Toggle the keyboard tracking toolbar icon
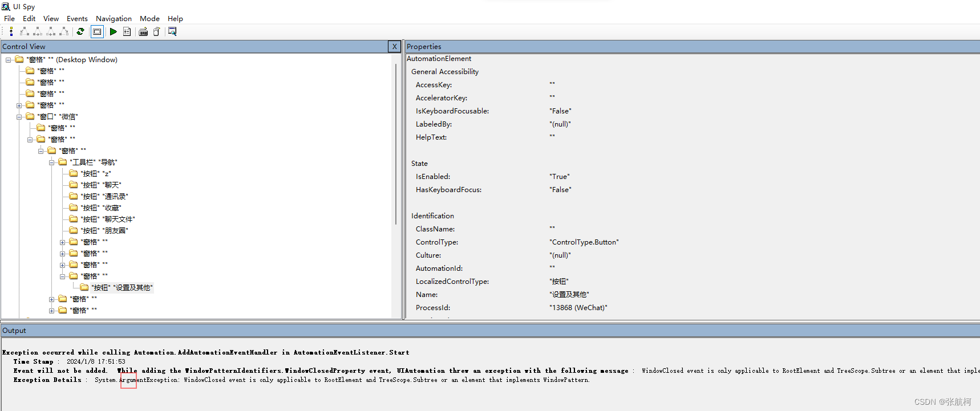 click(143, 32)
